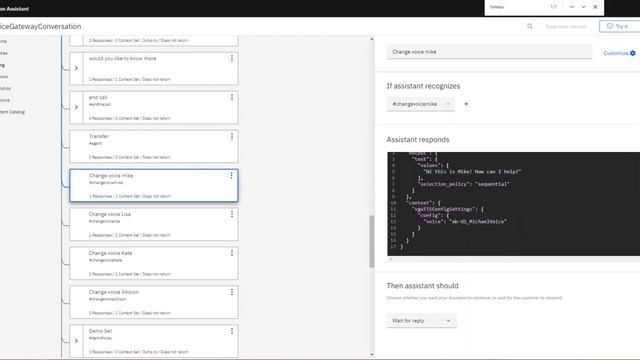Click '#endthecall' text in 'end call' node
Screen dimensions: 640x360
[100, 104]
